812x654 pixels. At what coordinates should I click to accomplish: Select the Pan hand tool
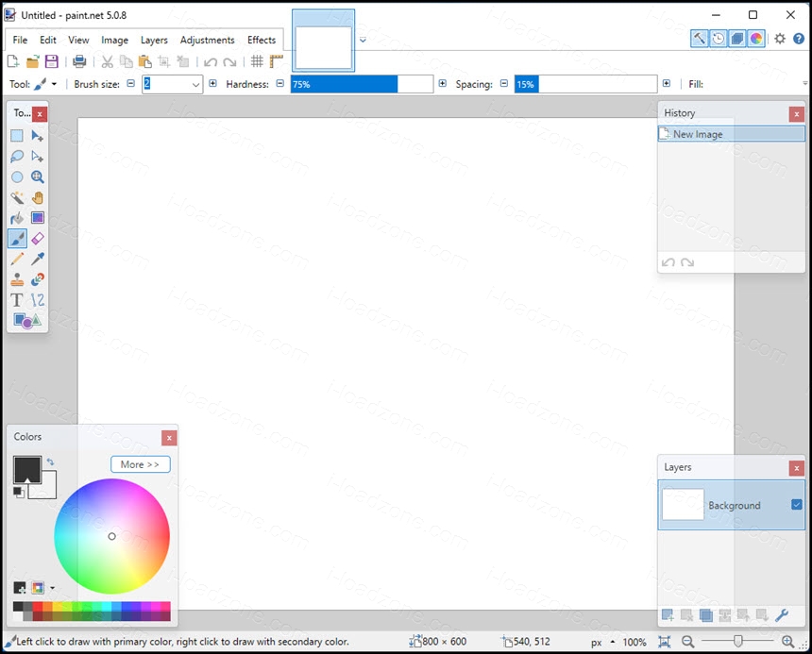point(37,197)
